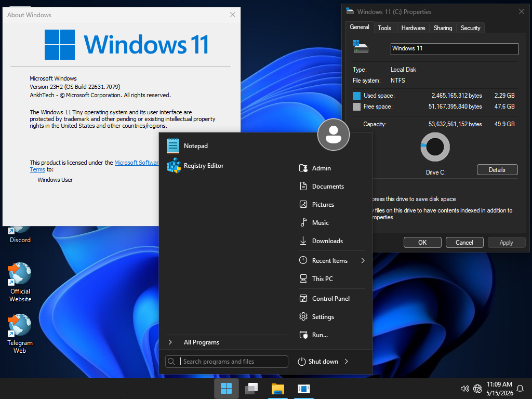Switch to the Security tab
532x399 pixels.
[470, 28]
